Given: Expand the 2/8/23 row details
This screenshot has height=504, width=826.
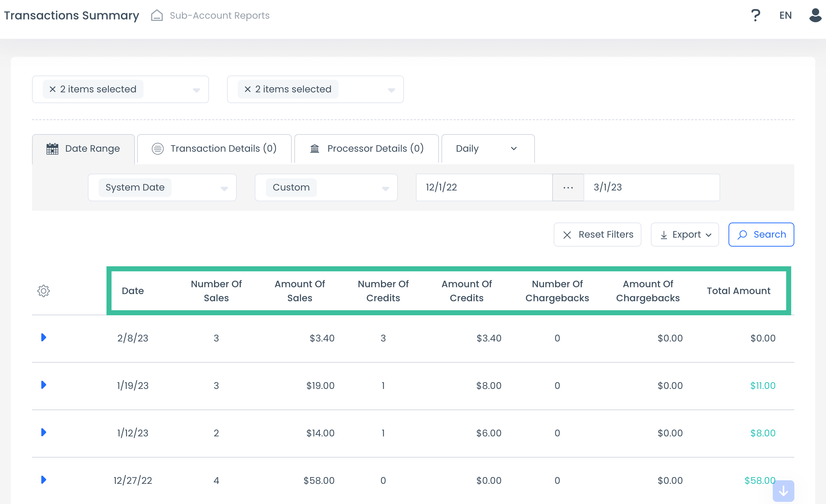Looking at the screenshot, I should click(x=44, y=338).
